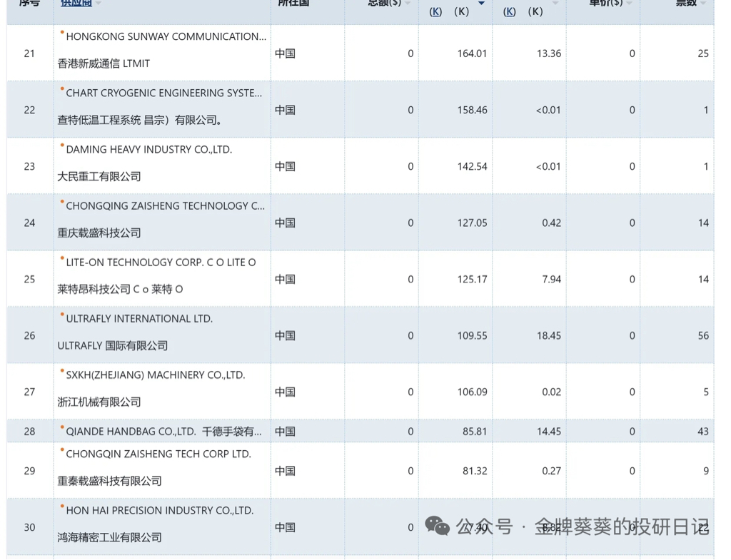Click the 大民重工有限公司 name
Screen dimensions: 731x560
99,177
